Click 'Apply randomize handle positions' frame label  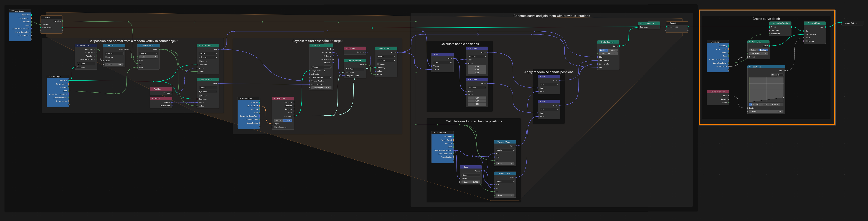549,72
